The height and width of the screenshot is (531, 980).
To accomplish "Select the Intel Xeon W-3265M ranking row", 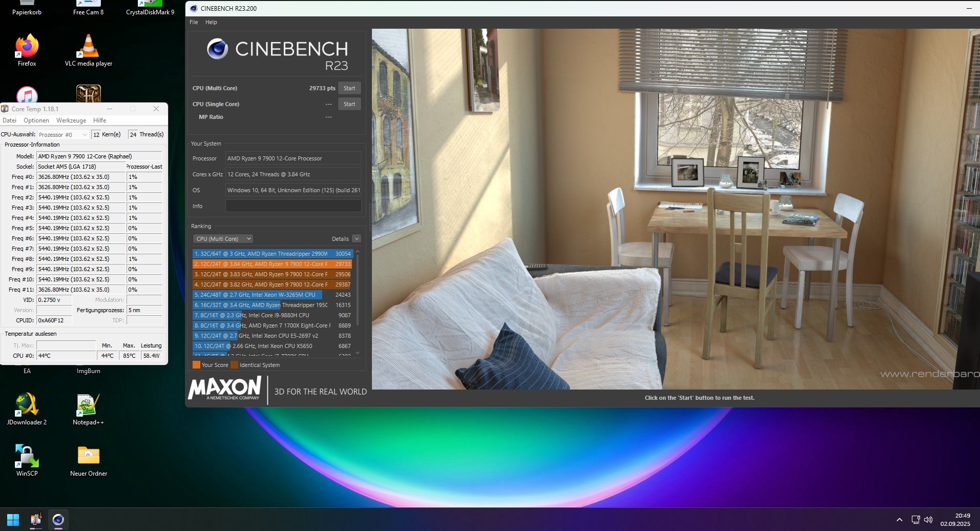I will [x=273, y=295].
